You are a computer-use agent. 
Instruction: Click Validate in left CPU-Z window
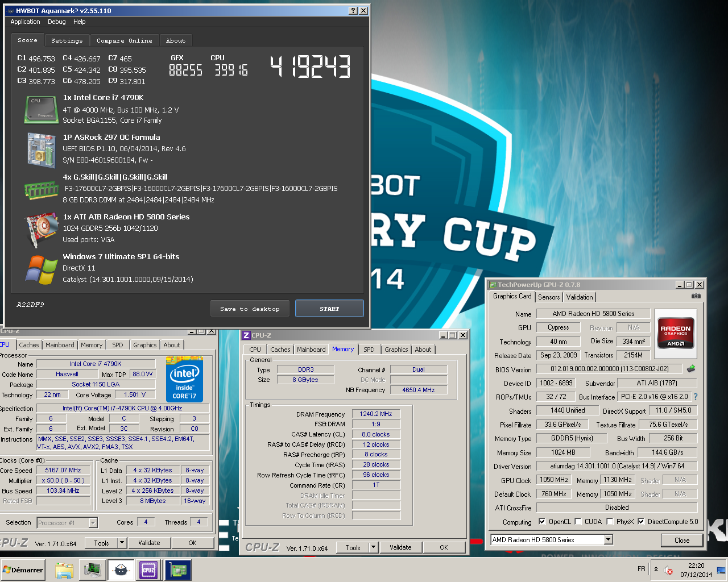tap(149, 543)
